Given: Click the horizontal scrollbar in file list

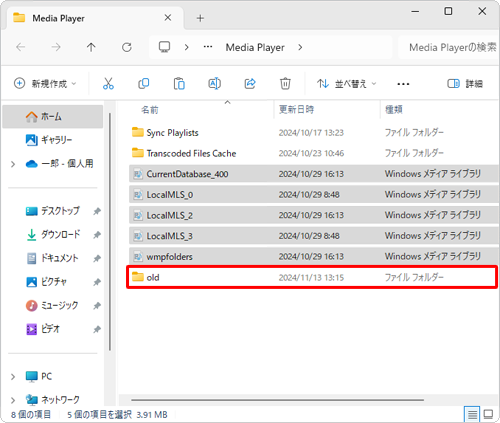Looking at the screenshot, I should (x=277, y=400).
